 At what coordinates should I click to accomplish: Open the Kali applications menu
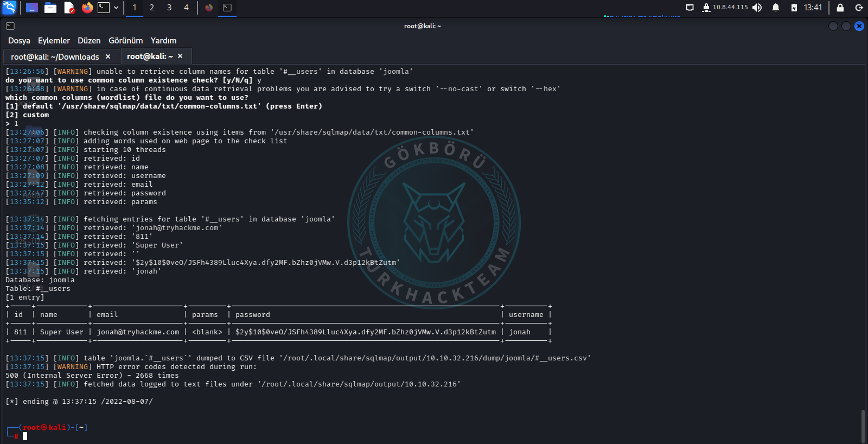[x=9, y=8]
